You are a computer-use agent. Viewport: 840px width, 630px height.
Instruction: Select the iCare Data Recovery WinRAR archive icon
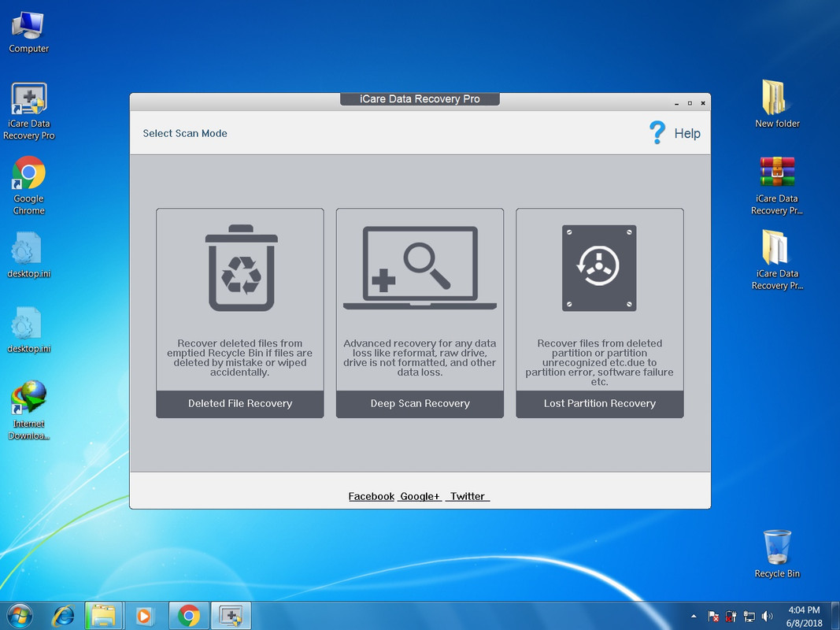tap(777, 185)
